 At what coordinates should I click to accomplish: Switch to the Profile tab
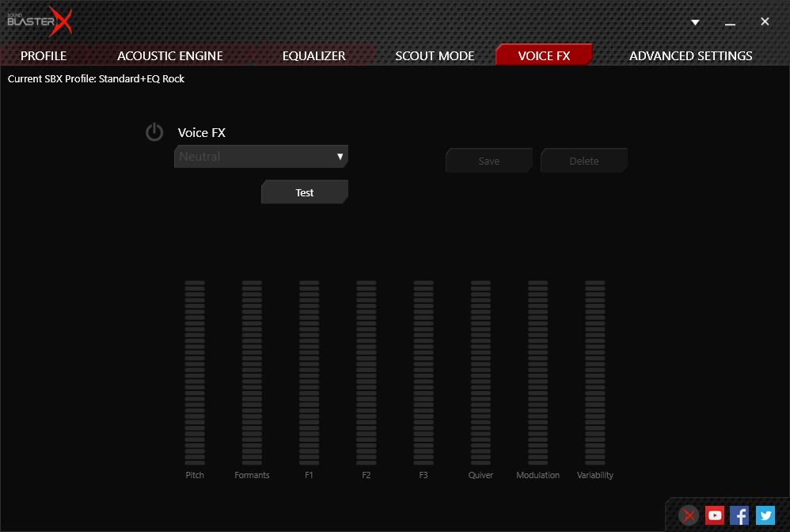coord(44,55)
